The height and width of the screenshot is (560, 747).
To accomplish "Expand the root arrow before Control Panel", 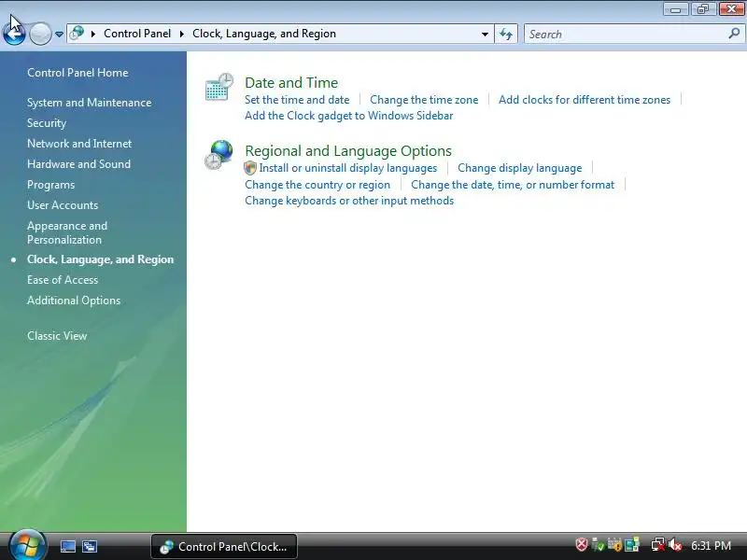I will click(x=93, y=34).
